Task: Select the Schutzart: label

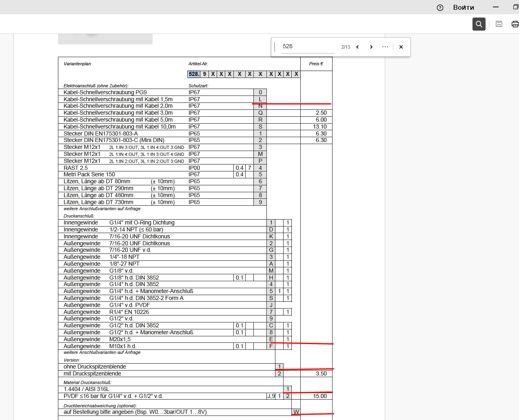Action: coord(198,86)
